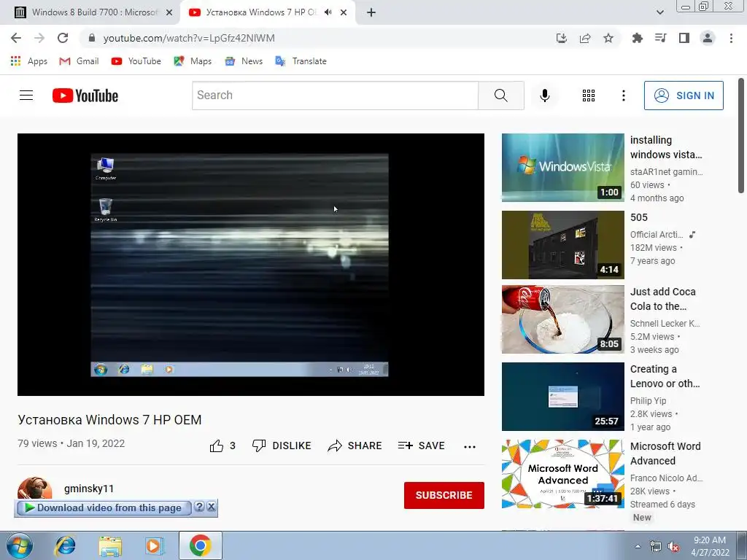
Task: Open the Coca Cola video thumbnail
Action: tap(562, 319)
